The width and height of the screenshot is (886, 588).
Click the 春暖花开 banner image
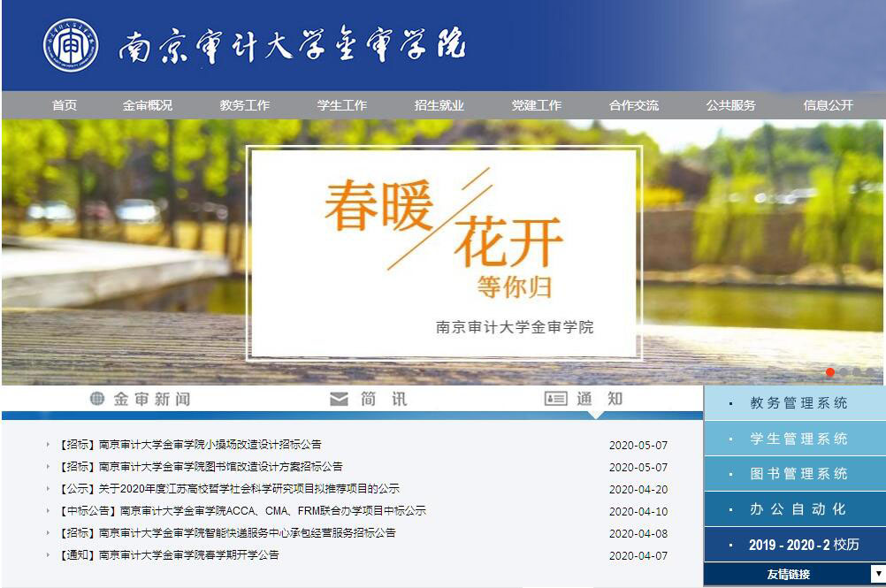click(444, 253)
